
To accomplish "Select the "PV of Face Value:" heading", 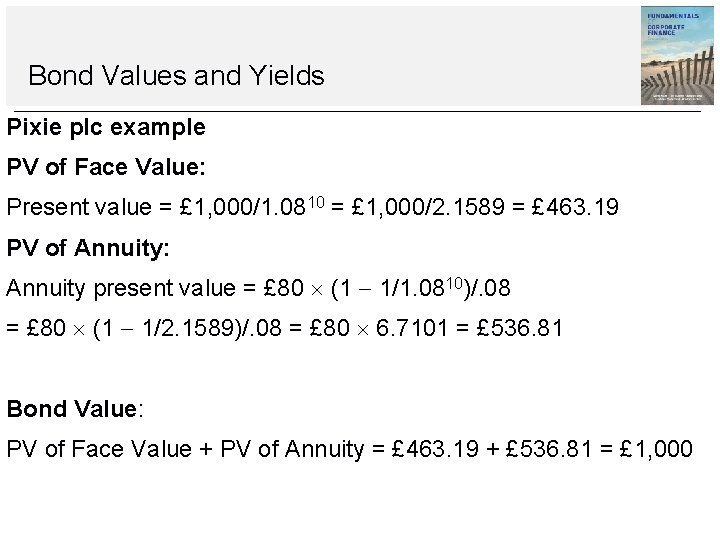I will [x=91, y=168].
